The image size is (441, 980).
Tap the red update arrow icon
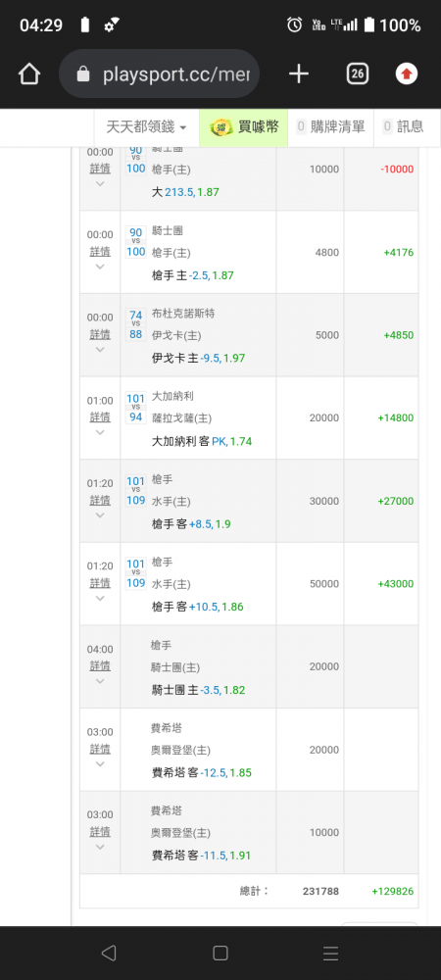tap(407, 74)
